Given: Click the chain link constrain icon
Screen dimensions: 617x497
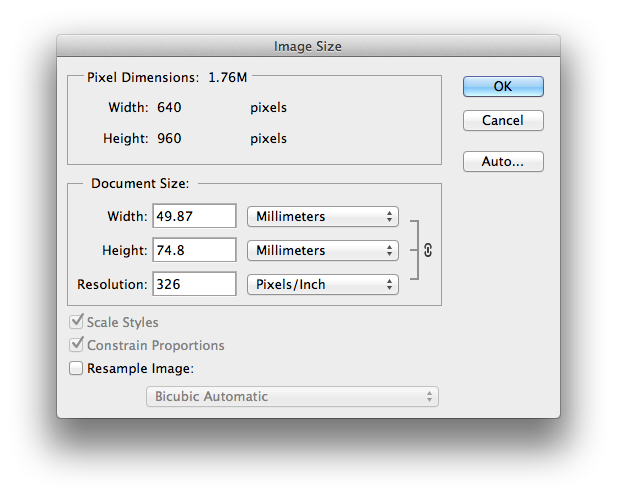Looking at the screenshot, I should [x=428, y=251].
